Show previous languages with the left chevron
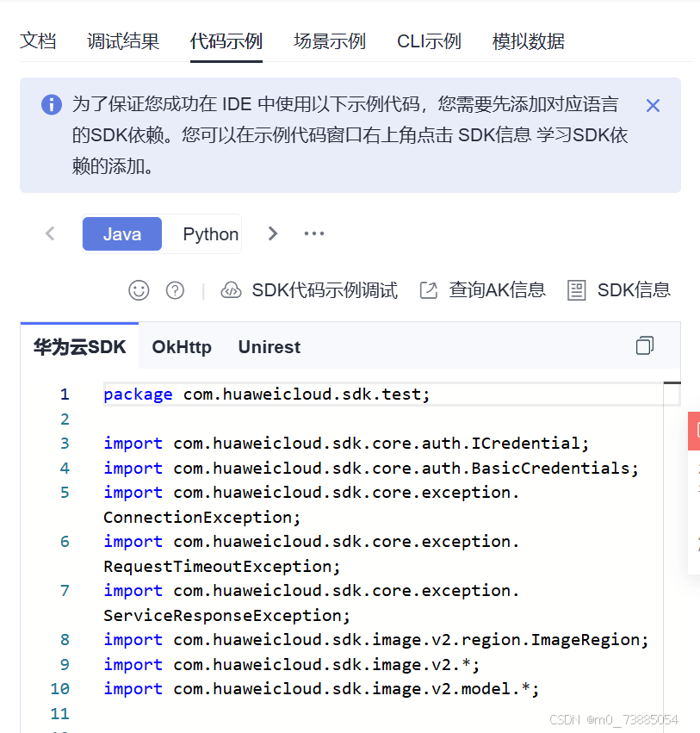The width and height of the screenshot is (700, 733). [50, 233]
